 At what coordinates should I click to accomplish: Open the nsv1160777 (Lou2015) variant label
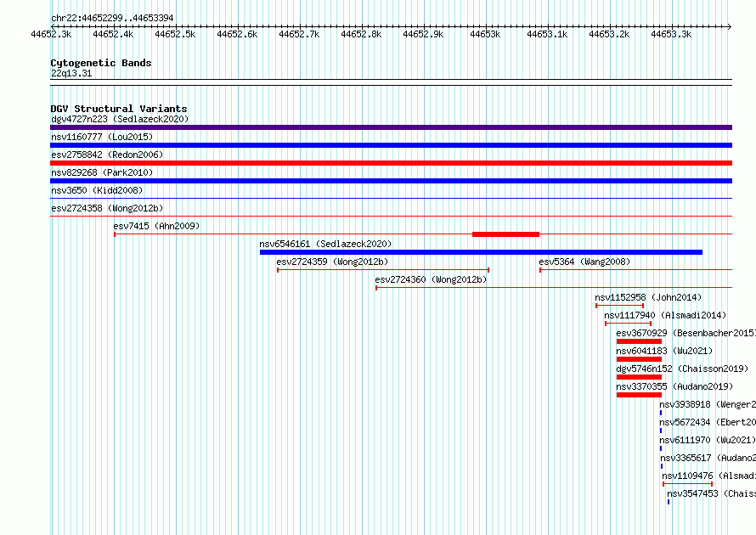(102, 137)
